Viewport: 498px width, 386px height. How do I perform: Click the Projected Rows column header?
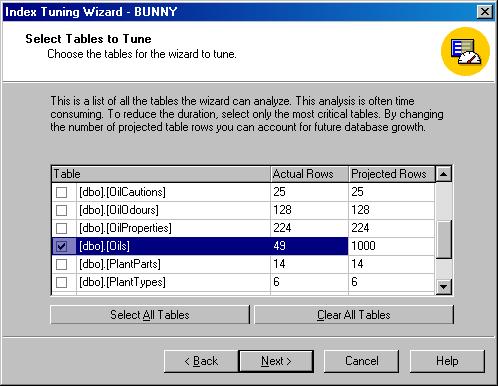pyautogui.click(x=392, y=174)
